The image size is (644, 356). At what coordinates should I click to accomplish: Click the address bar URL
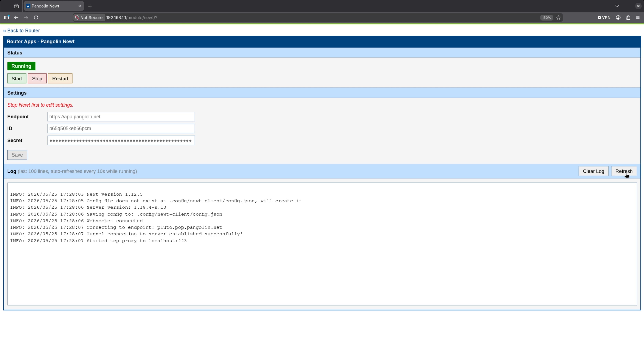(x=132, y=17)
